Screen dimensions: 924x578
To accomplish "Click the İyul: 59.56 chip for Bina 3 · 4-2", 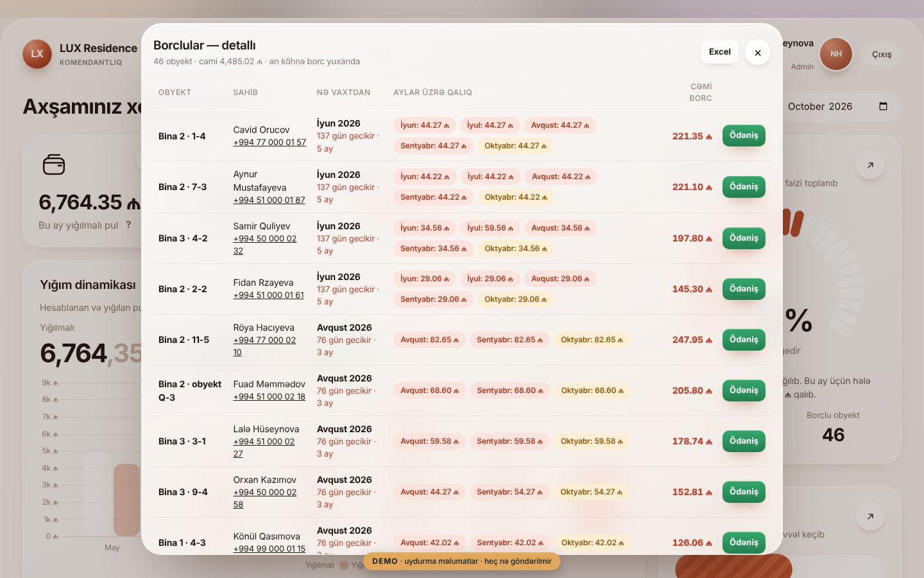I will 490,228.
